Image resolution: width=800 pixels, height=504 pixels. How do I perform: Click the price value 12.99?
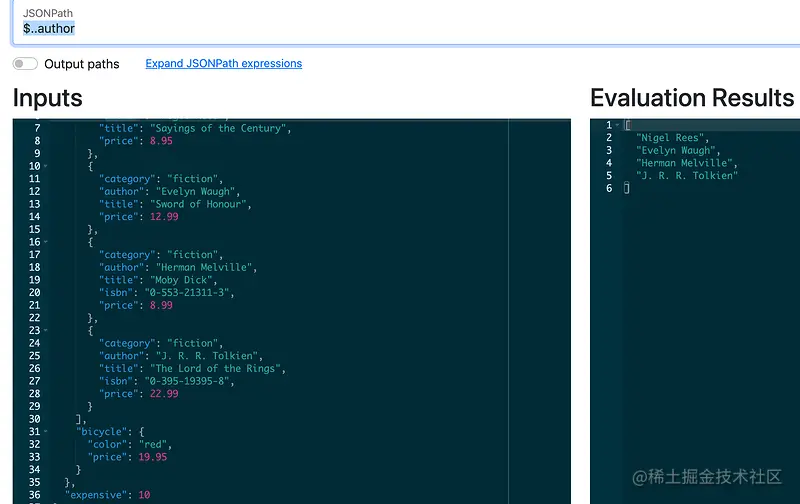point(164,217)
